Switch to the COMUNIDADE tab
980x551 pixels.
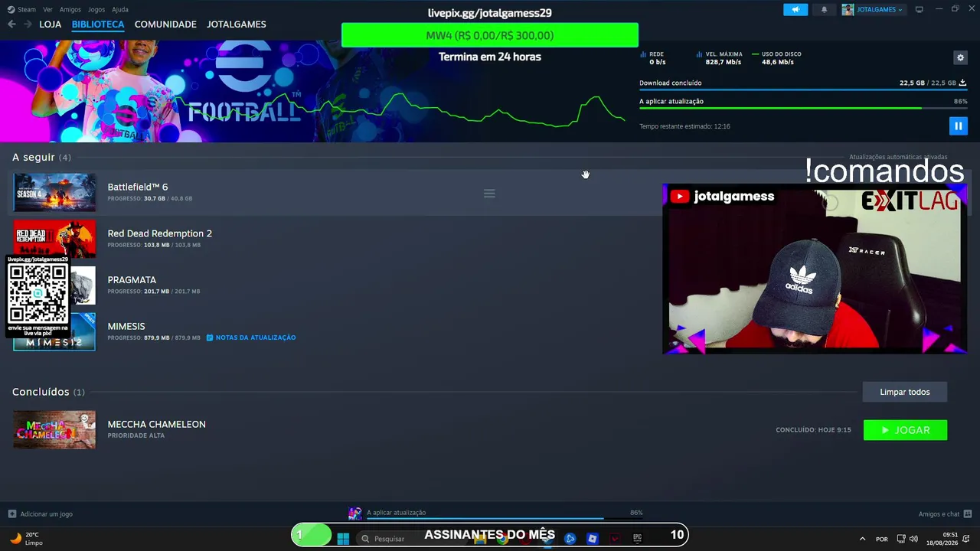(x=165, y=24)
